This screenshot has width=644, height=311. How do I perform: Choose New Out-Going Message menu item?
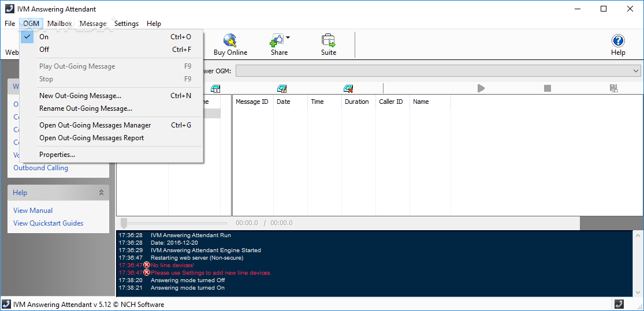tap(111, 96)
